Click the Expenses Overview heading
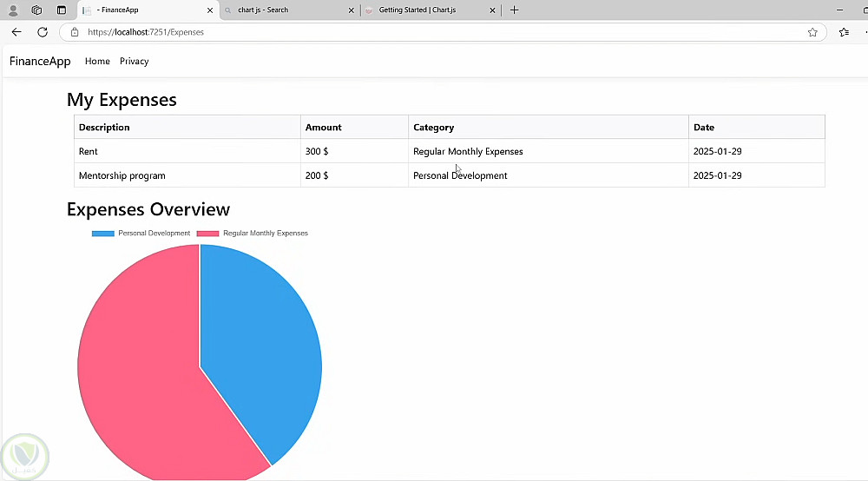Screen dimensions: 868x481 [148, 210]
